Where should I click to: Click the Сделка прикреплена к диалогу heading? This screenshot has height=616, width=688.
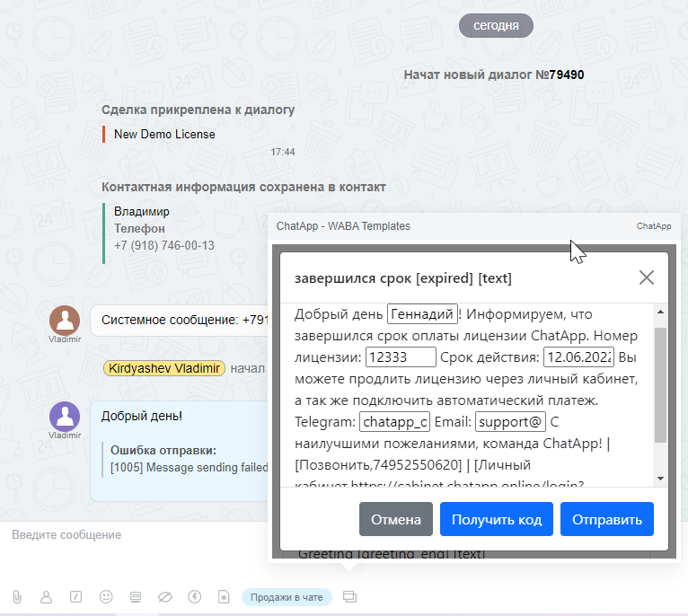pyautogui.click(x=198, y=110)
